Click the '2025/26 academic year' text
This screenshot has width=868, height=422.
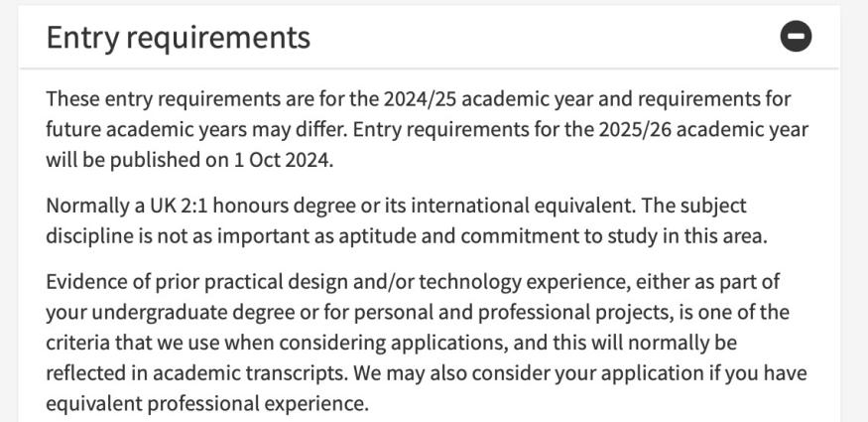click(703, 130)
